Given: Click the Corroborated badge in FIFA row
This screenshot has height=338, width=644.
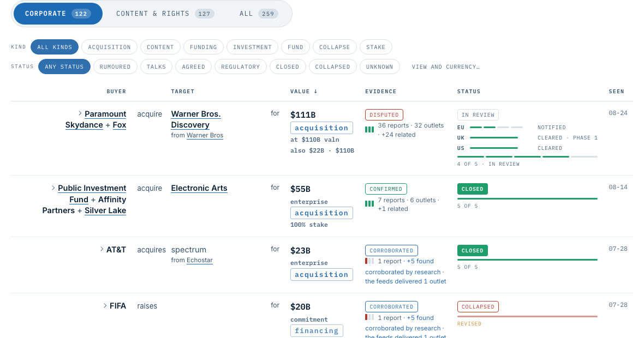Looking at the screenshot, I should [391, 307].
